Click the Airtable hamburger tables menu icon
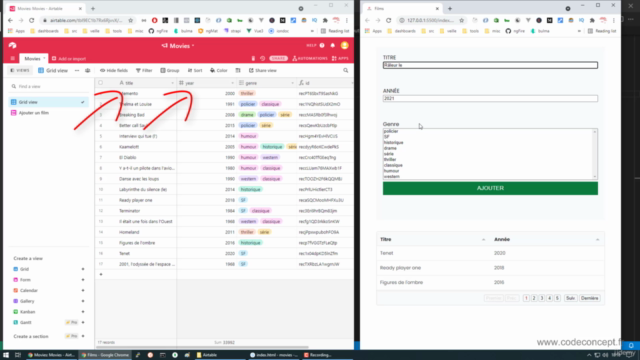Screen dimensions: 640x360 pos(13,58)
